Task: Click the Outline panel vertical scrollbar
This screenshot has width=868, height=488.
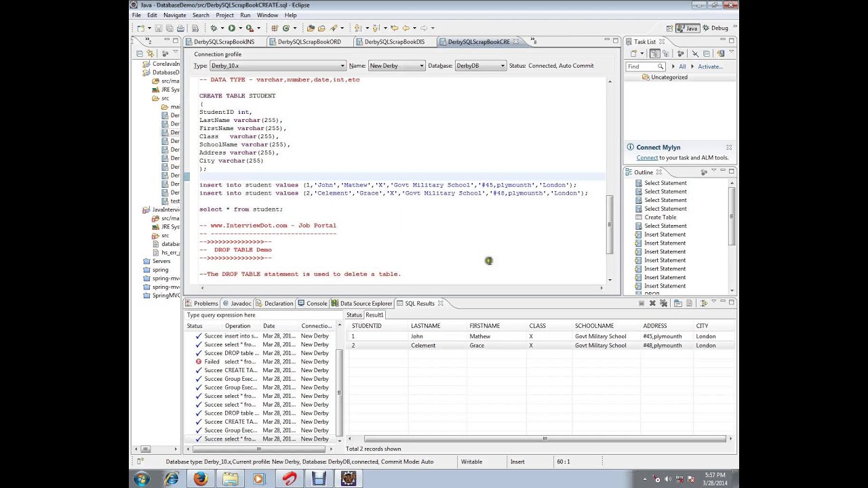Action: tap(732, 216)
